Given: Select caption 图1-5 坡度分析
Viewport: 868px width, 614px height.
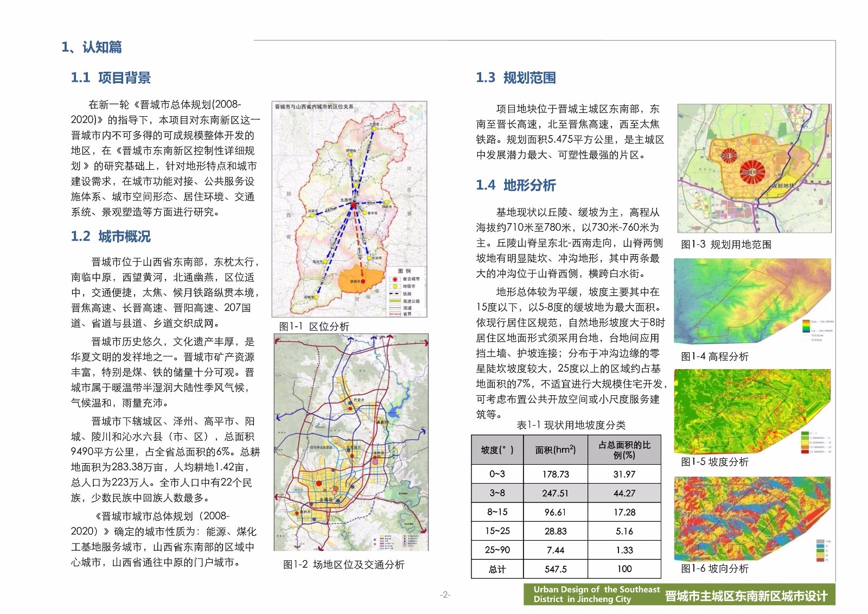Looking at the screenshot, I should pyautogui.click(x=714, y=461).
